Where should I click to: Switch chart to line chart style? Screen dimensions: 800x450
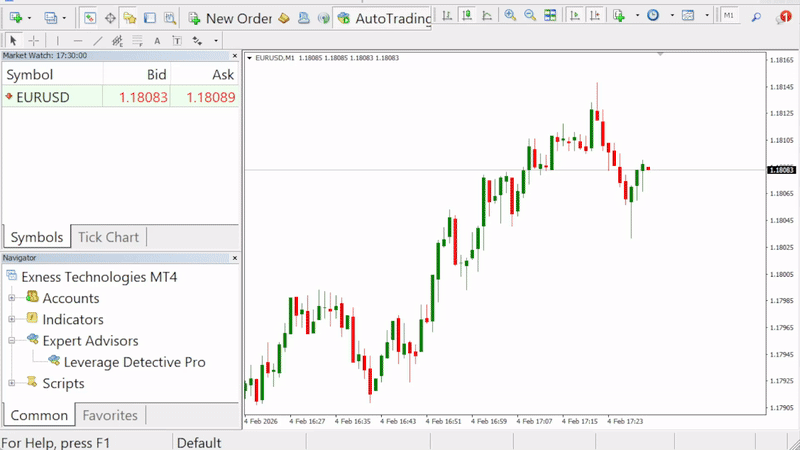point(487,16)
